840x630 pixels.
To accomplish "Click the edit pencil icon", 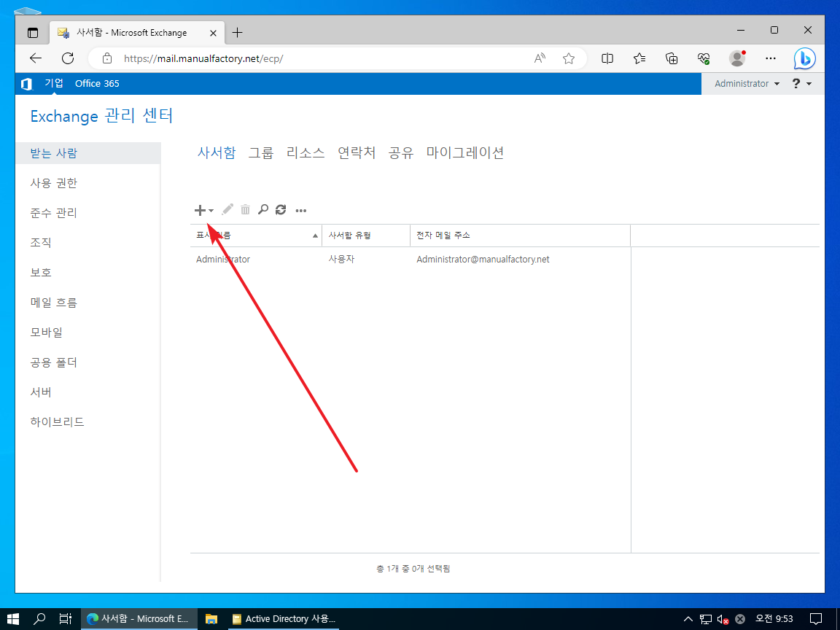I will point(227,209).
